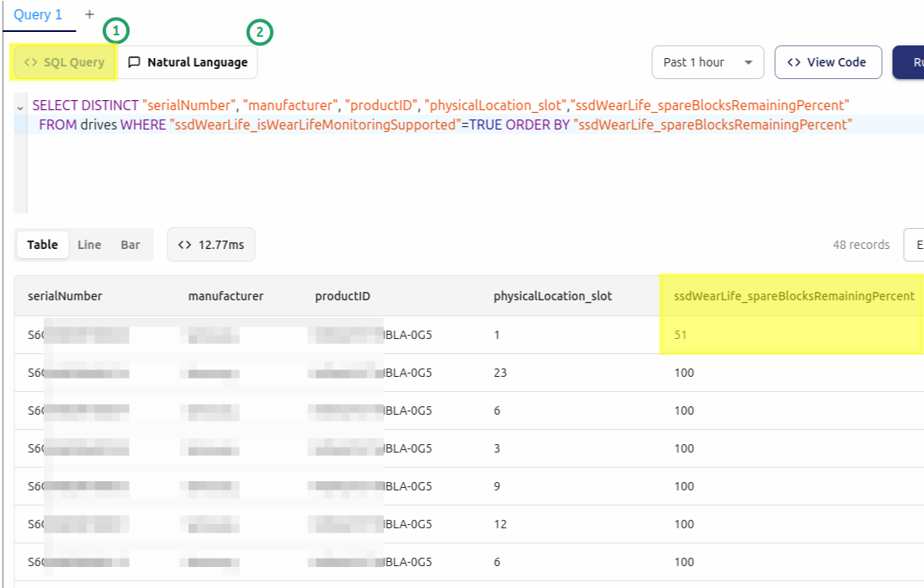
Task: Select the Table view tab
Action: tap(42, 245)
